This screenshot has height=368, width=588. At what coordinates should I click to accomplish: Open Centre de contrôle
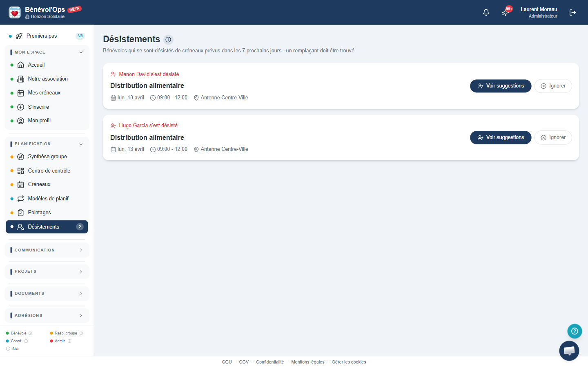[x=47, y=171]
